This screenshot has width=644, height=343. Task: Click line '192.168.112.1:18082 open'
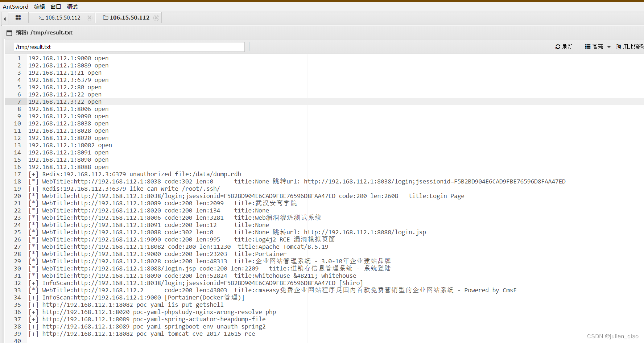coord(70,145)
